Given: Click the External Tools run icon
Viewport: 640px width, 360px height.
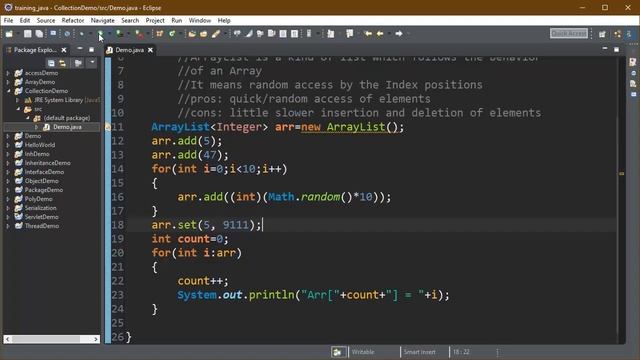Looking at the screenshot, I should (139, 34).
